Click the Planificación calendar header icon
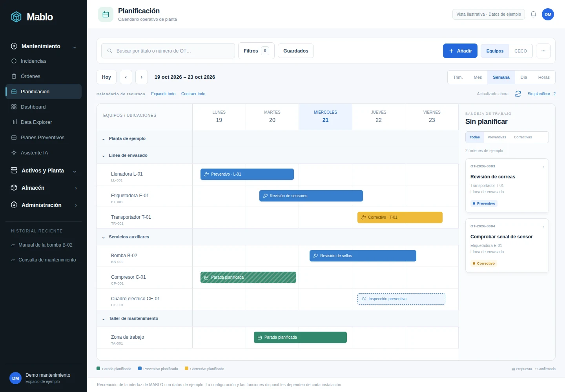The height and width of the screenshot is (392, 565). click(x=106, y=15)
